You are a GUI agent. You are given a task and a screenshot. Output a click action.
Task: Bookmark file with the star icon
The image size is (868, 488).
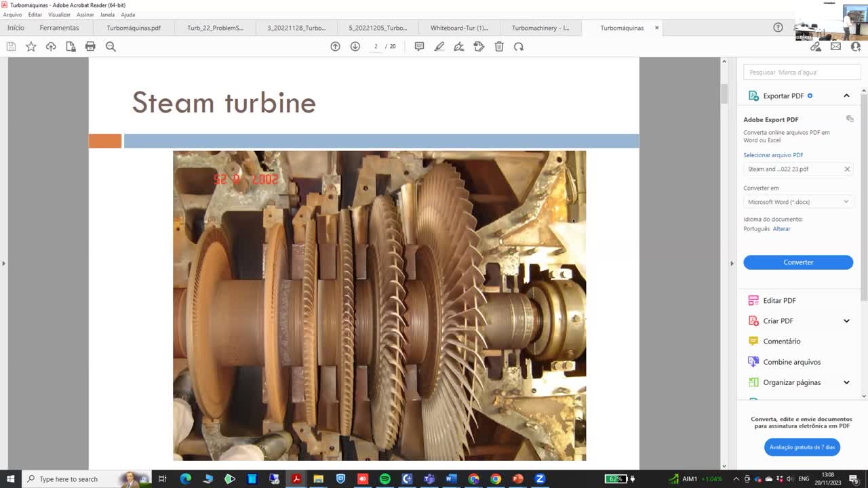[x=31, y=47]
